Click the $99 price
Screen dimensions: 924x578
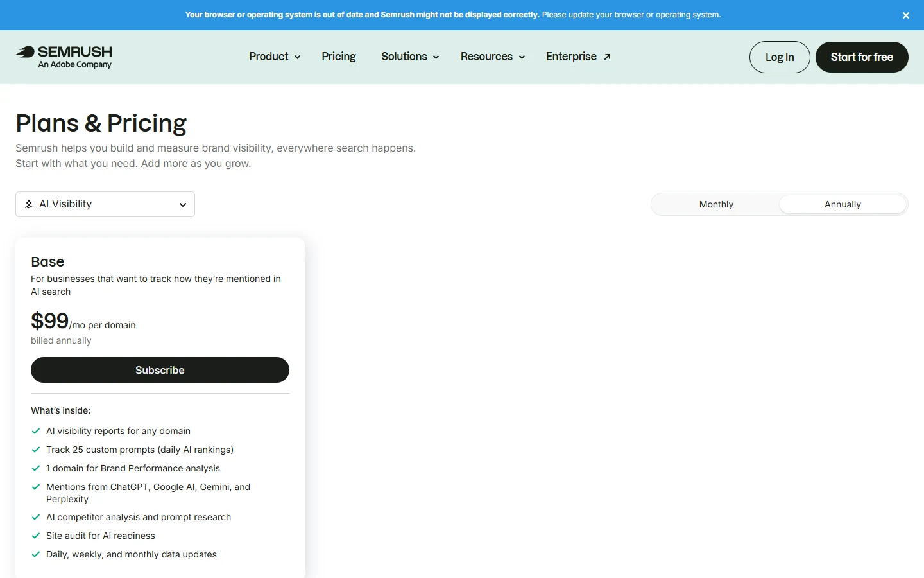pyautogui.click(x=49, y=320)
